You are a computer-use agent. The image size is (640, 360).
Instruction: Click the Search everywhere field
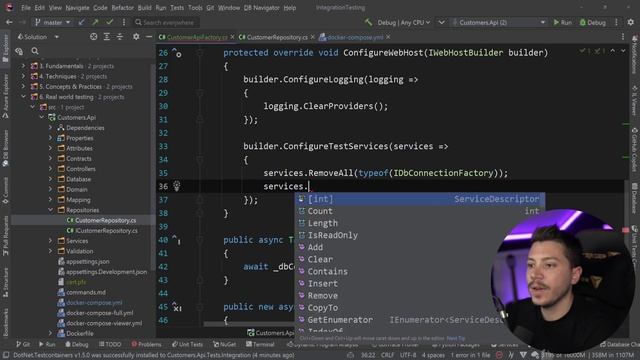pyautogui.click(x=168, y=22)
